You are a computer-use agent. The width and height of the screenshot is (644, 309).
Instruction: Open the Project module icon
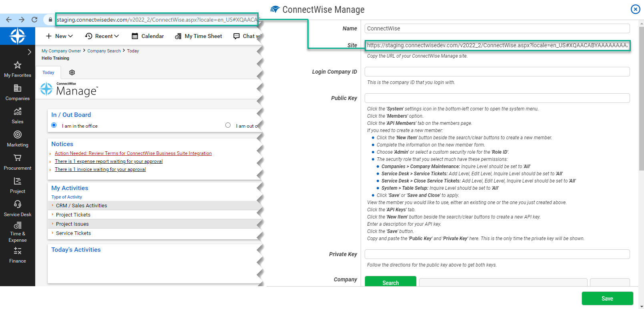[18, 181]
